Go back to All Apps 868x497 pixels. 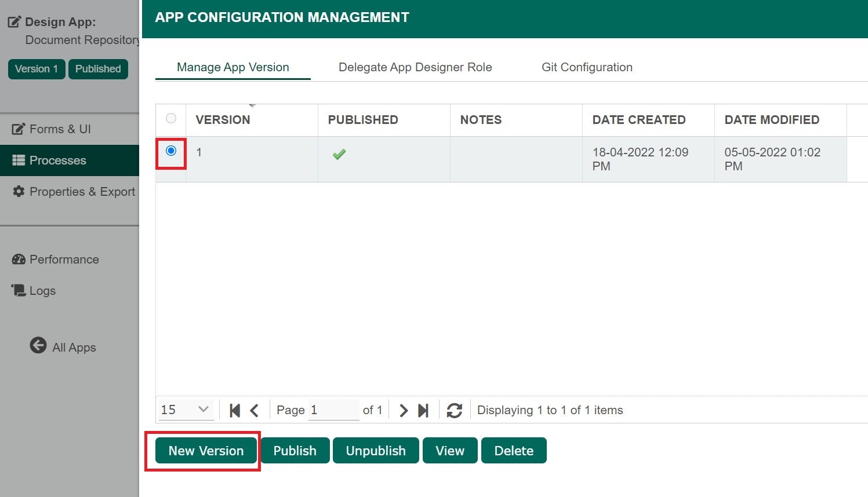63,347
